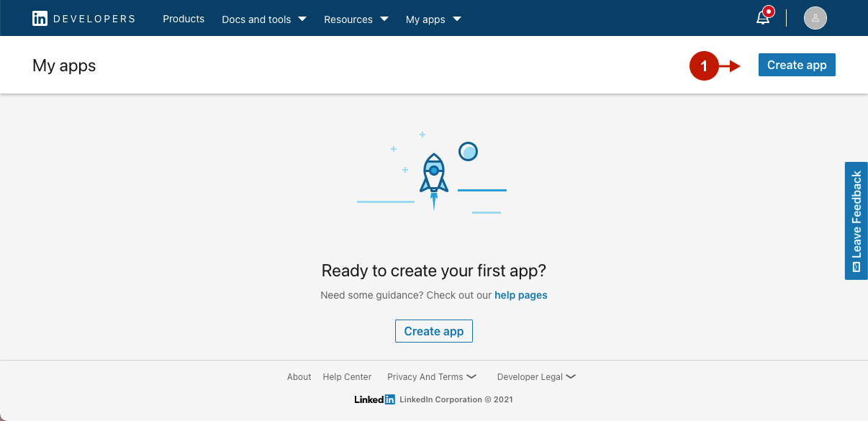Open the My apps dropdown in navbar
Screen dimensions: 868x421
(x=433, y=19)
